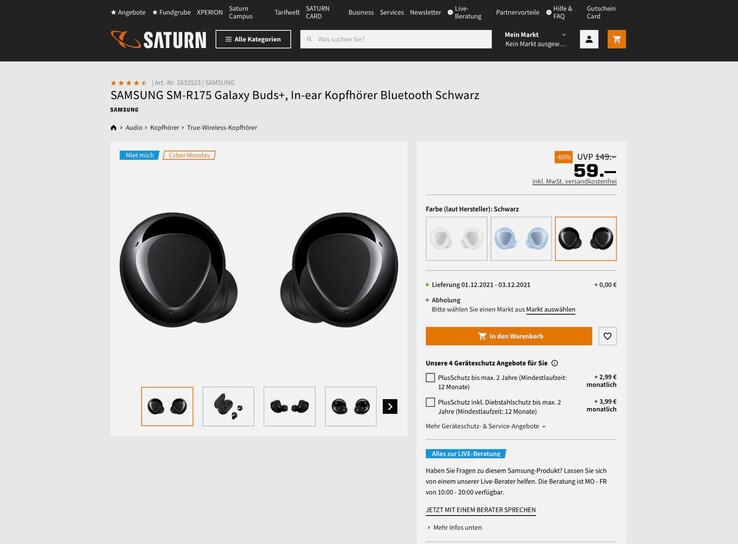Click the Was suchen Sie search field
This screenshot has width=738, height=544.
pos(396,40)
